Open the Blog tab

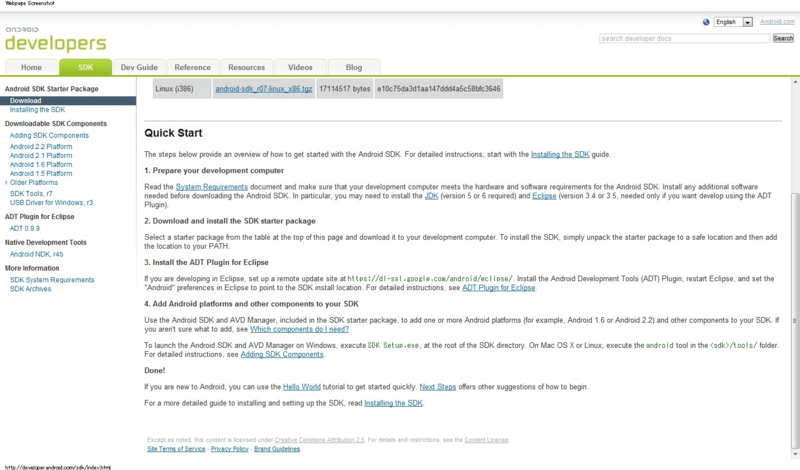[354, 67]
